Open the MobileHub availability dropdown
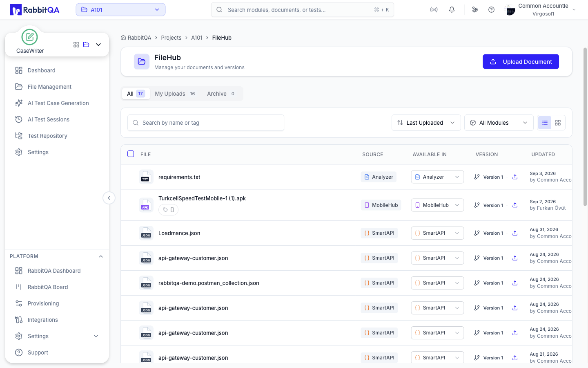 pos(437,205)
